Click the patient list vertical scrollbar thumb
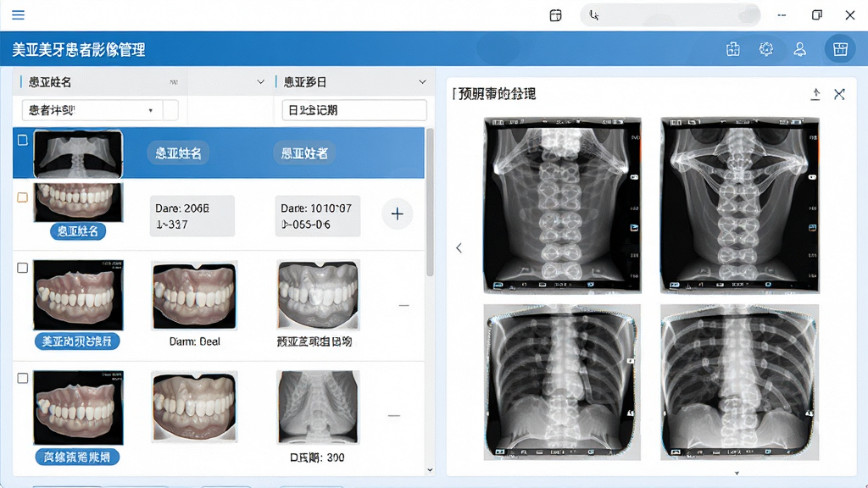This screenshot has width=868, height=488. 430,203
